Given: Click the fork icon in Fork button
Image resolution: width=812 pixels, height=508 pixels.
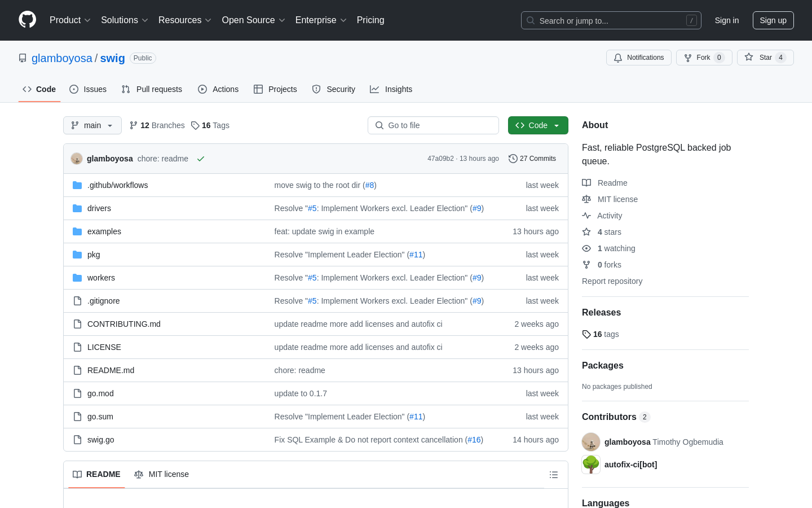Looking at the screenshot, I should 688,58.
